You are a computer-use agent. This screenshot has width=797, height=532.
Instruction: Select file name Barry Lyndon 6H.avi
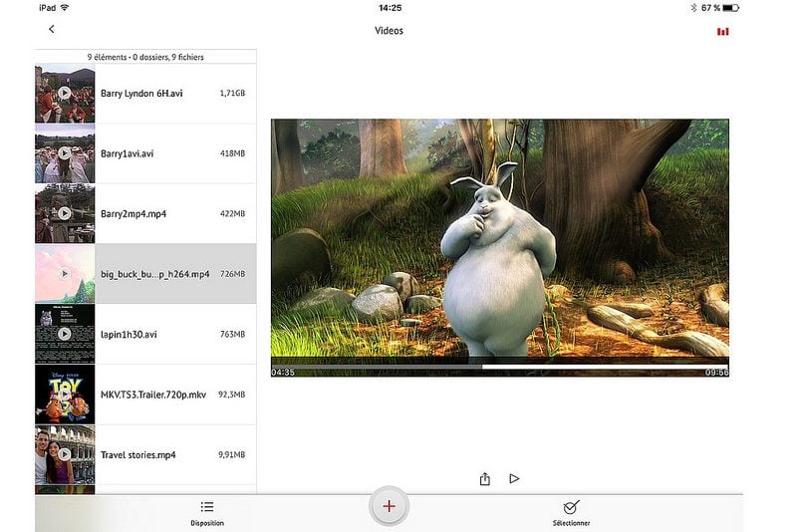click(141, 94)
